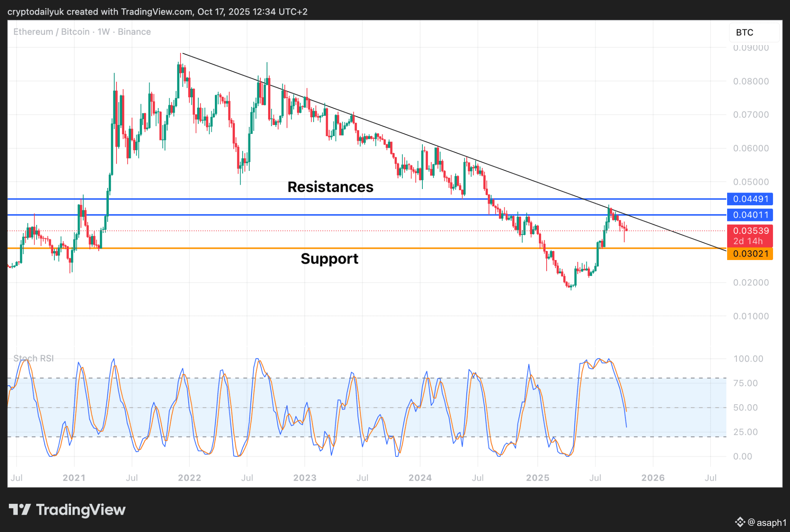The image size is (790, 532).
Task: Select the Support text annotation
Action: click(329, 258)
